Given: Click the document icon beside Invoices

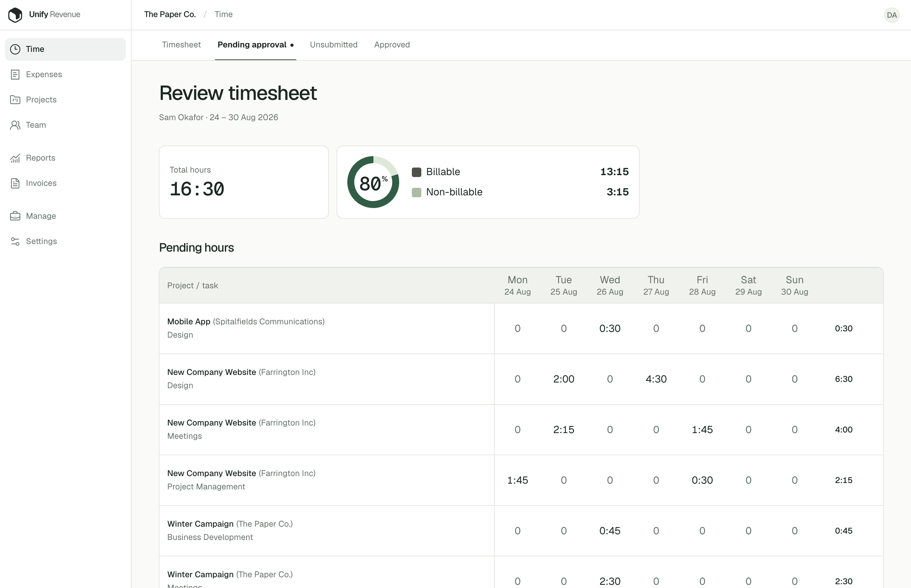Looking at the screenshot, I should tap(15, 183).
